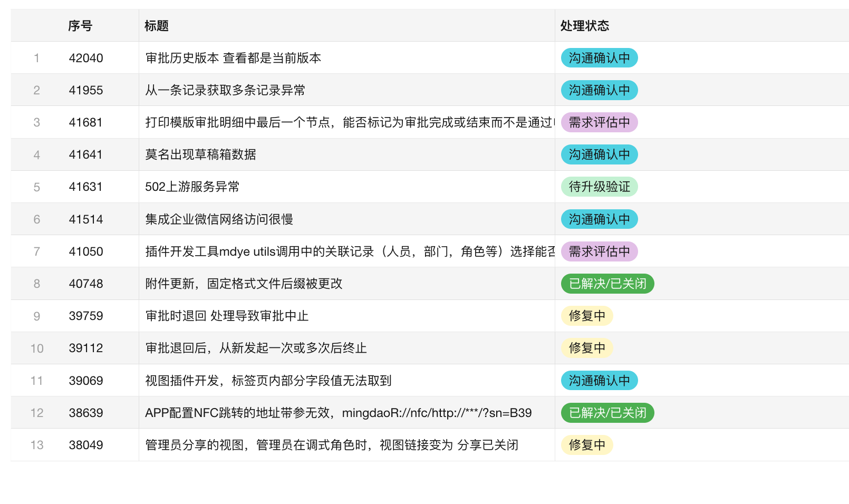Click the 修复中 tag for record 39759

[587, 316]
